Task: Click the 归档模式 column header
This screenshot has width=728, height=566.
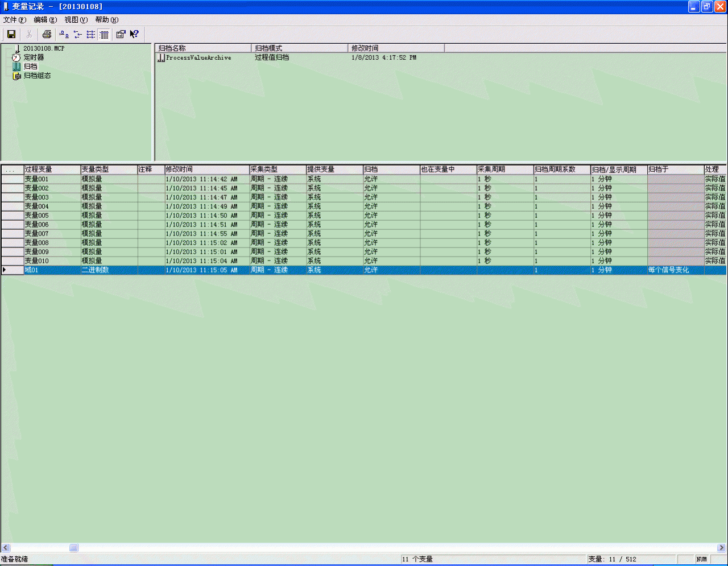Action: point(300,48)
